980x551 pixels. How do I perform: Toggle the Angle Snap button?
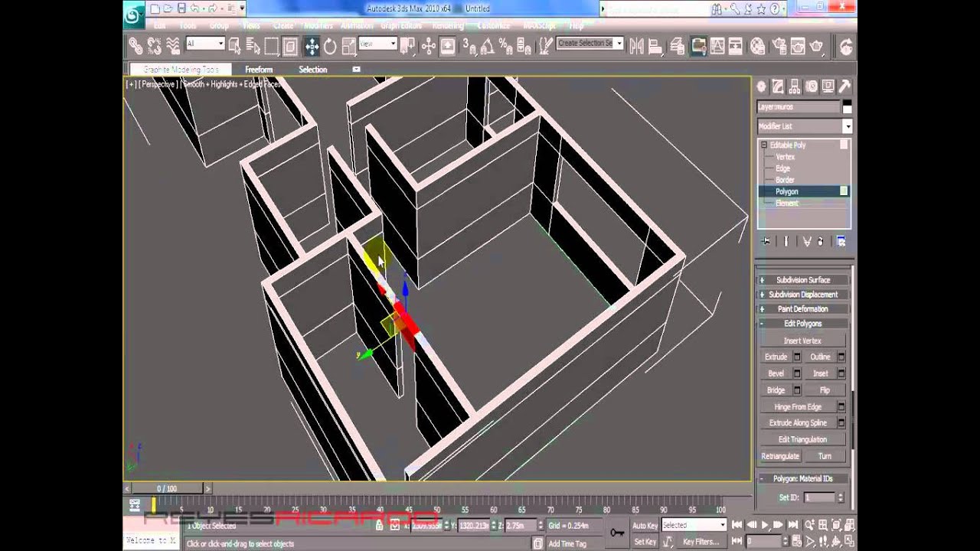click(x=488, y=47)
